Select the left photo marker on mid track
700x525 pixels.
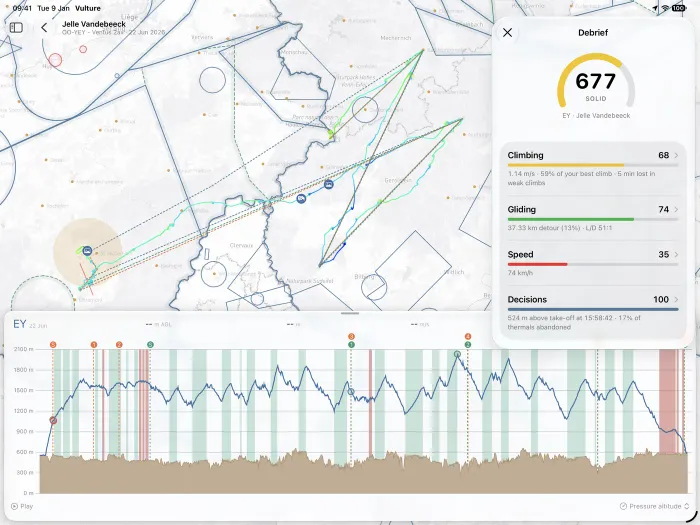point(301,198)
